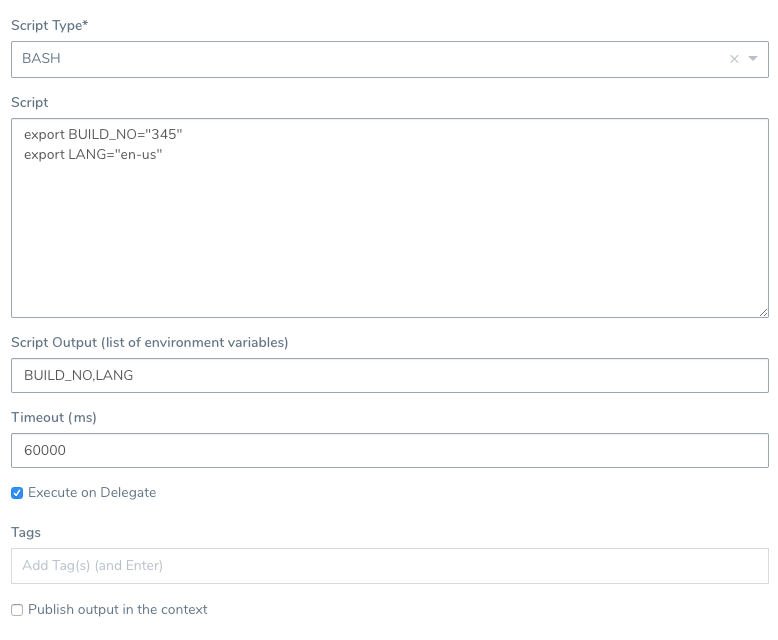The width and height of the screenshot is (778, 640).
Task: Click the Execute on Delegate label text
Action: coord(92,493)
